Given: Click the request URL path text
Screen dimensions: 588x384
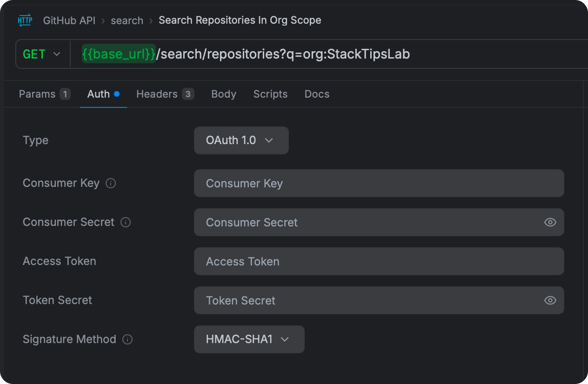Looking at the screenshot, I should (283, 54).
